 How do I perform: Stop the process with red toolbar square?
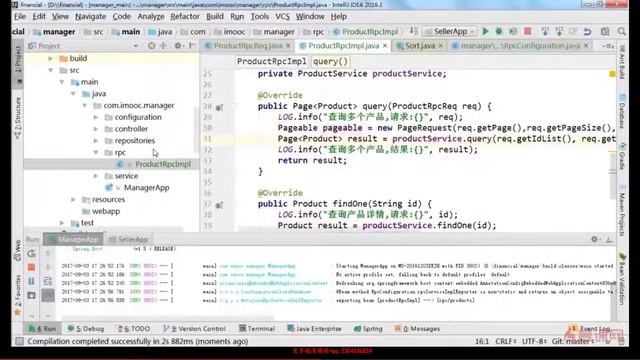[528, 31]
